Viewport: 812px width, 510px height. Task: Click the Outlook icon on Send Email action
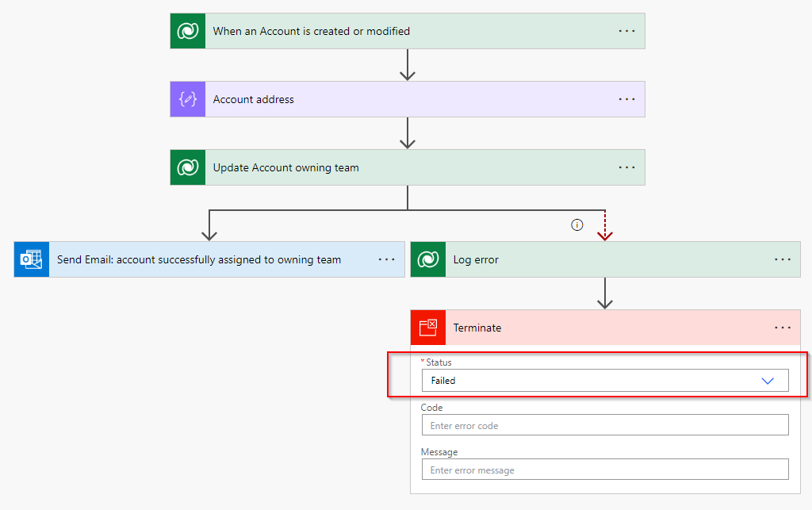coord(32,259)
